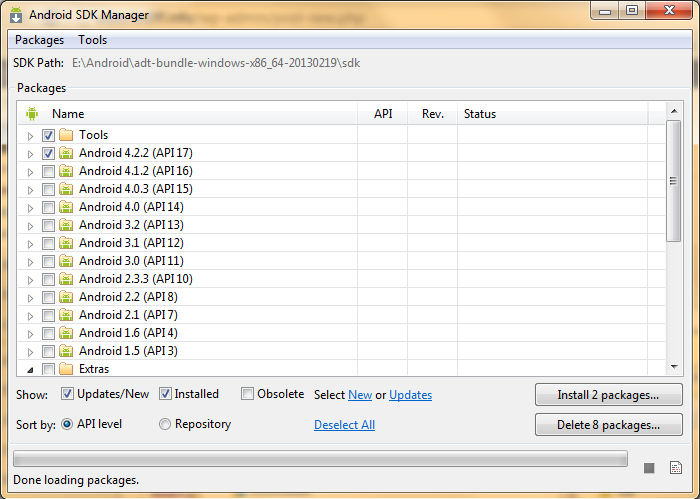Click the Android 4.2.2 (API 17) package icon
The height and width of the screenshot is (499, 700).
tap(66, 153)
